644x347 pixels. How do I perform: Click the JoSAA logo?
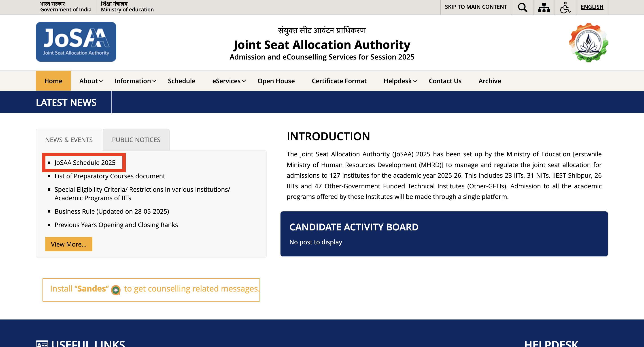pyautogui.click(x=76, y=42)
